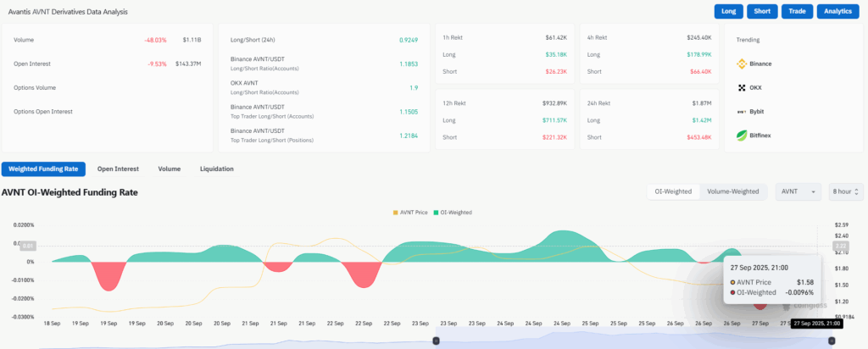
Task: Open the 8 hour interval selector
Action: pos(845,191)
